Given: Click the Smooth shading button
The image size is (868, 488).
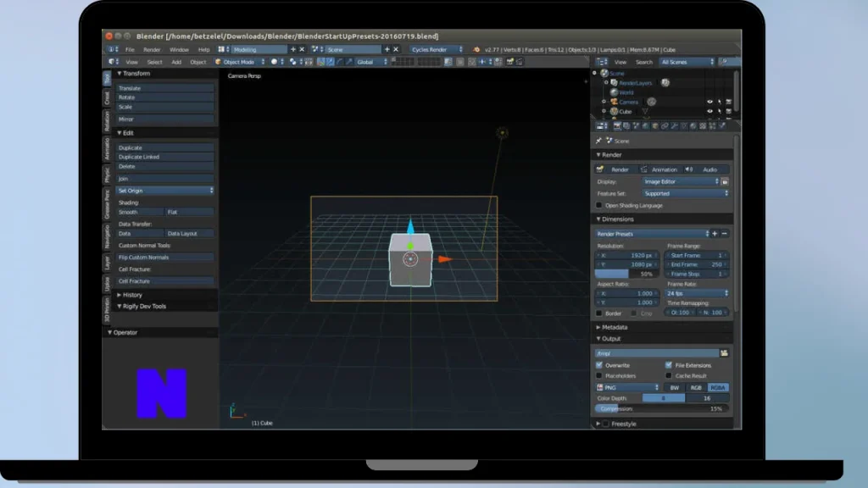Looking at the screenshot, I should [140, 212].
